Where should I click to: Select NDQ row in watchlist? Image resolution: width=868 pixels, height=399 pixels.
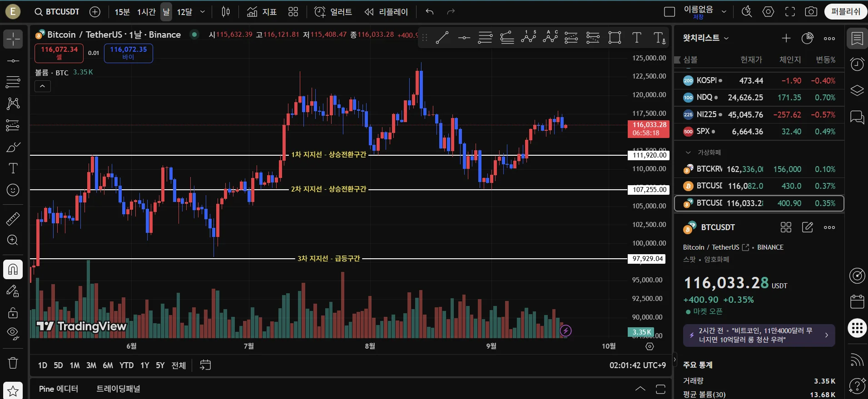pos(759,98)
